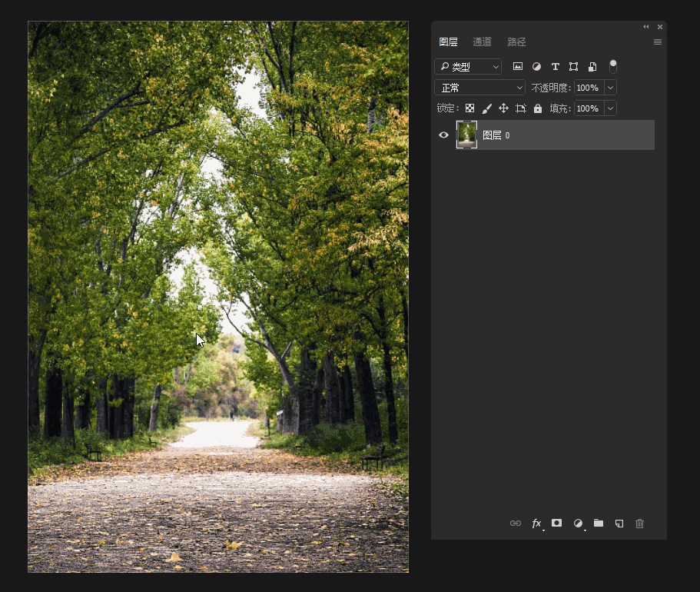Viewport: 700px width, 592px height.
Task: Open the fx layer style menu
Action: point(536,524)
